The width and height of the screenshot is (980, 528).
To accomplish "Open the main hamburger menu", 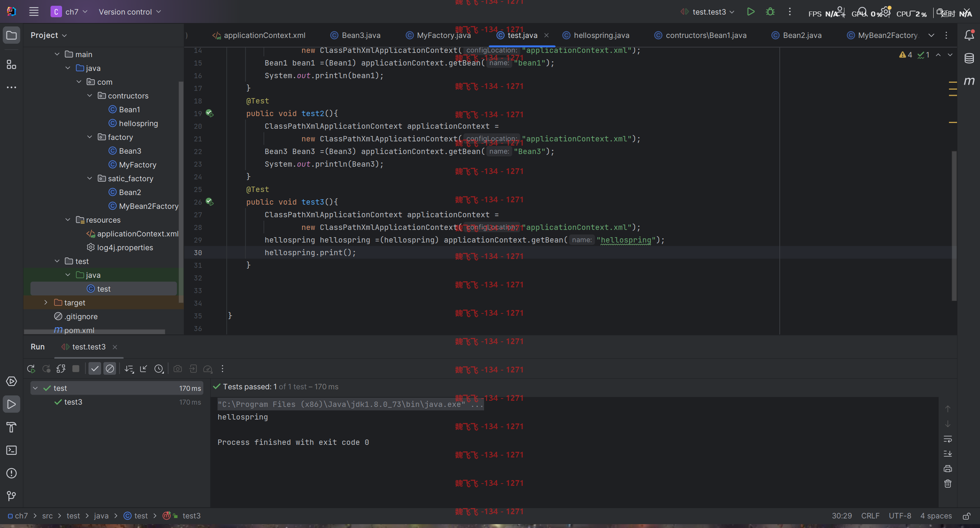I will point(34,12).
